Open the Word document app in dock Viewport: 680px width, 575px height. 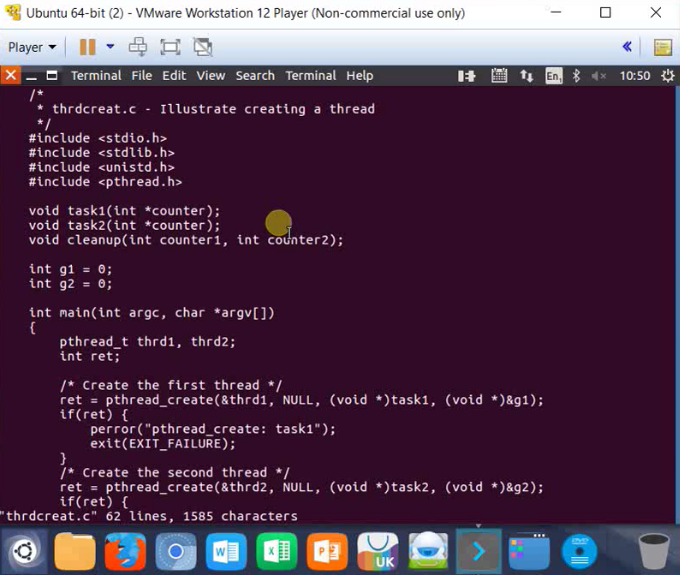pyautogui.click(x=226, y=551)
